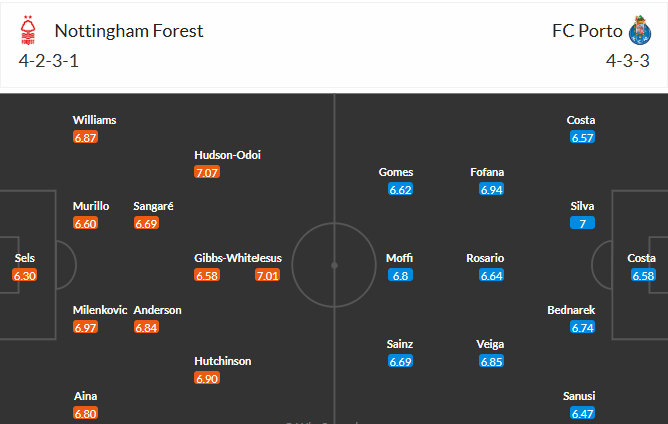The height and width of the screenshot is (424, 668).
Task: Select Porto midfielder Fofana
Action: point(487,172)
